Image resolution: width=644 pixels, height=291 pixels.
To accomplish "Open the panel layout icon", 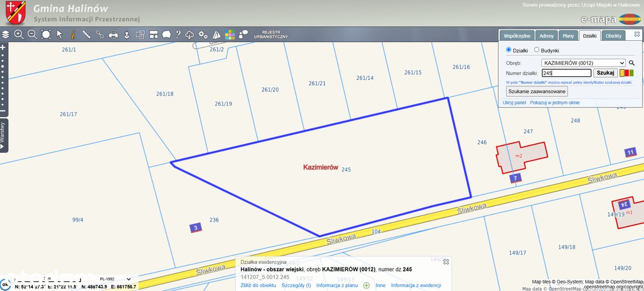I will pos(154,35).
